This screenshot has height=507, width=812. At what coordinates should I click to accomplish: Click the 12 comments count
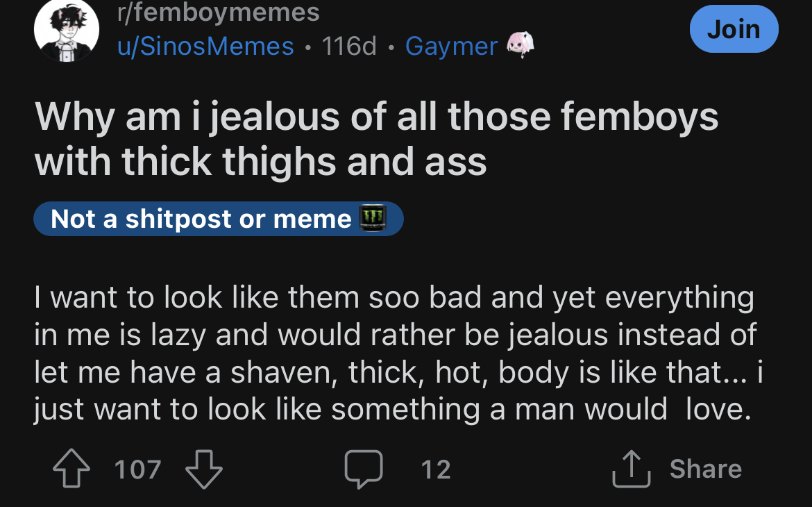(436, 469)
